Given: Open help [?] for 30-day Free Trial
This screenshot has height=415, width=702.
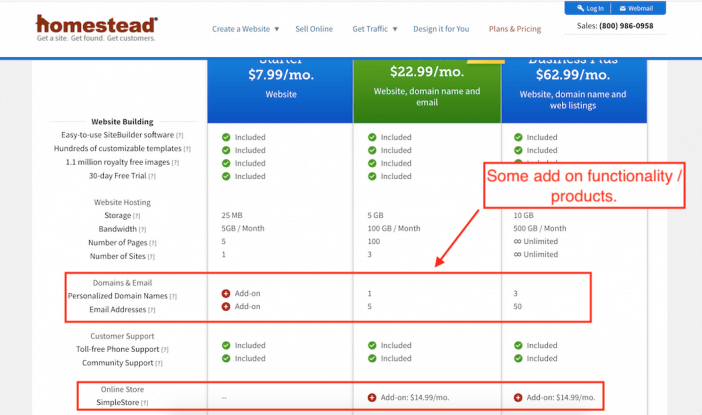Looking at the screenshot, I should pyautogui.click(x=152, y=176).
